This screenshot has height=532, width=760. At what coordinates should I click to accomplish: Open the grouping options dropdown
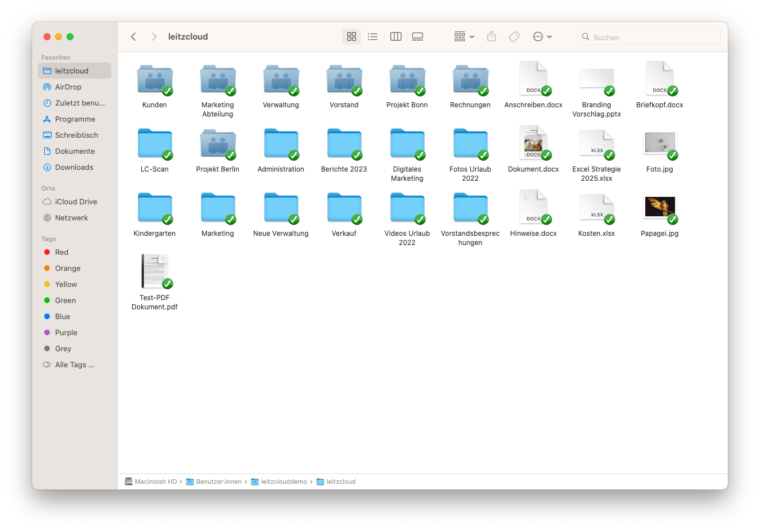[463, 36]
